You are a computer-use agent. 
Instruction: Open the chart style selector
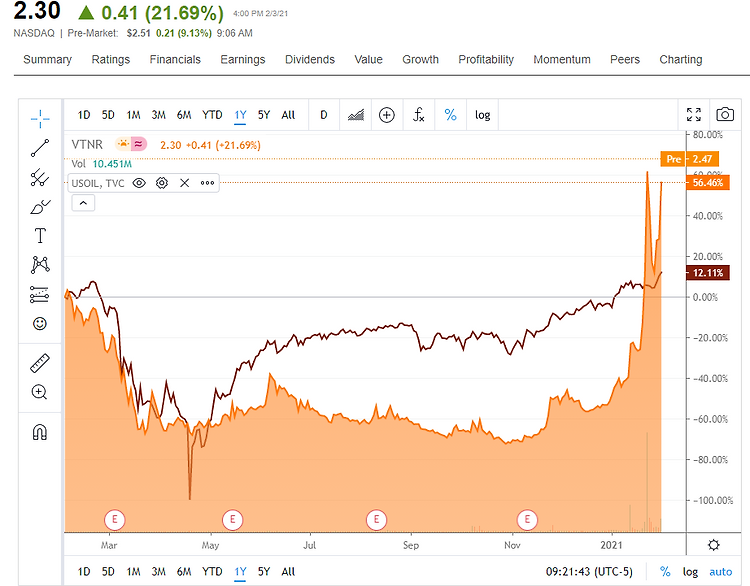pyautogui.click(x=355, y=115)
